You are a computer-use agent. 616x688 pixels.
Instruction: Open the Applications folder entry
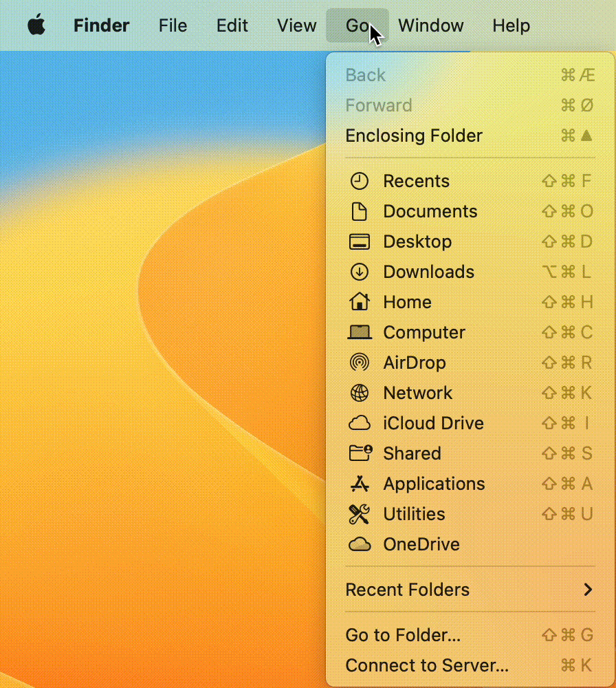coord(434,484)
